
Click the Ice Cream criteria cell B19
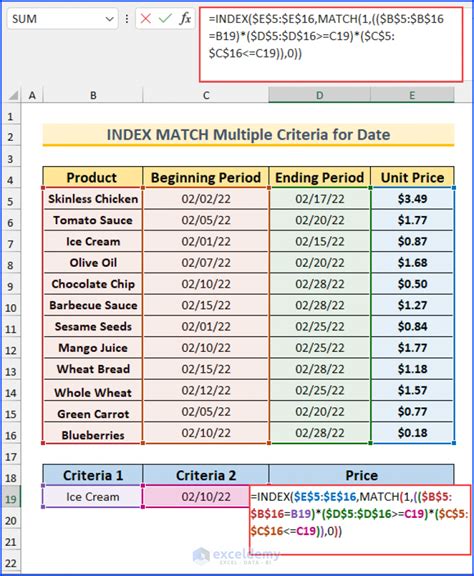pos(93,497)
